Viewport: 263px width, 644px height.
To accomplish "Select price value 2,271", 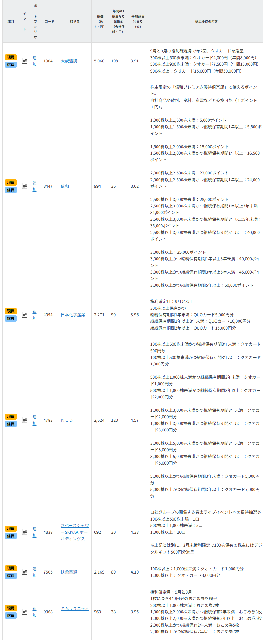I will (x=99, y=315).
